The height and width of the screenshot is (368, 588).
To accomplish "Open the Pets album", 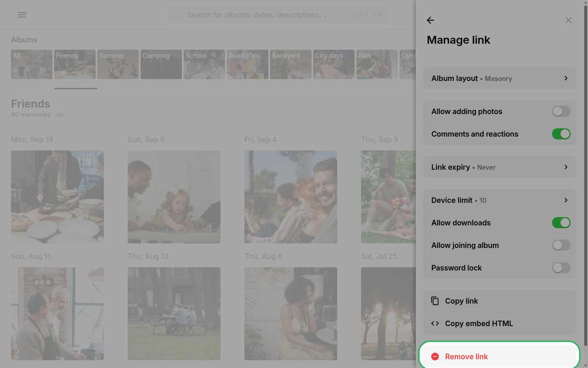I will pos(377,64).
